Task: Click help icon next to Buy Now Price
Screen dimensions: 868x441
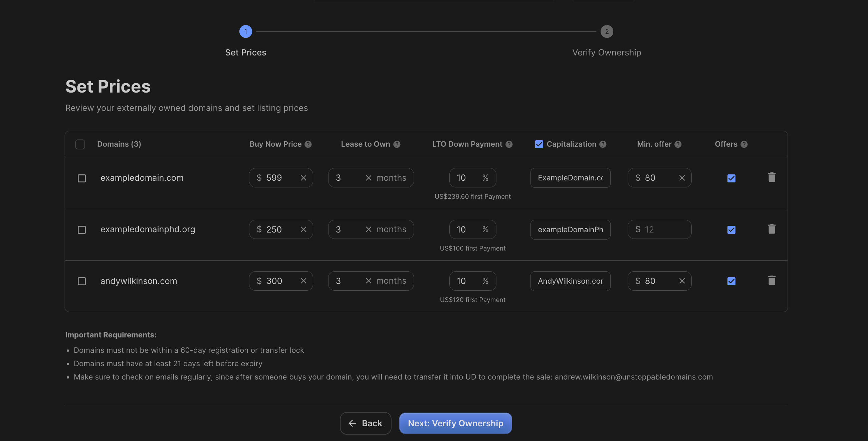Action: (308, 144)
